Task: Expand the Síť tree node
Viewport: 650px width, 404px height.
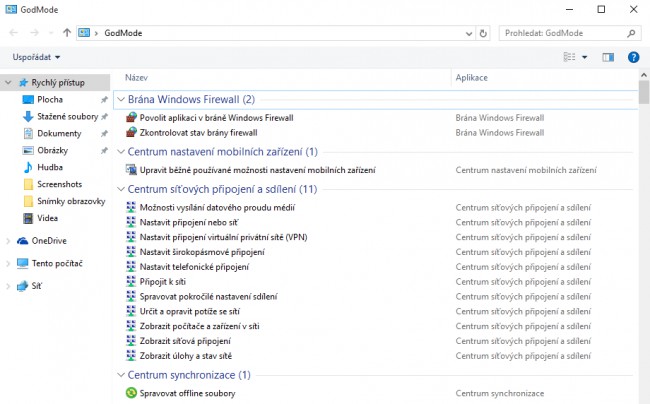Action: tap(8, 286)
